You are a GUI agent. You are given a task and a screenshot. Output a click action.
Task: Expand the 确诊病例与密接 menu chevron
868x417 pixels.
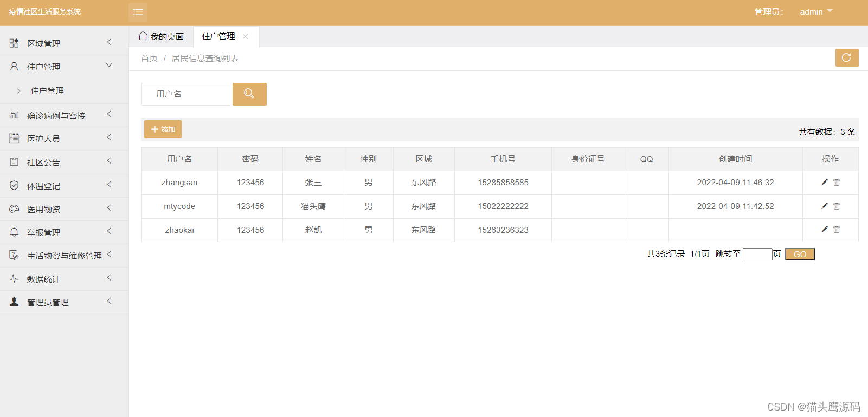point(109,114)
